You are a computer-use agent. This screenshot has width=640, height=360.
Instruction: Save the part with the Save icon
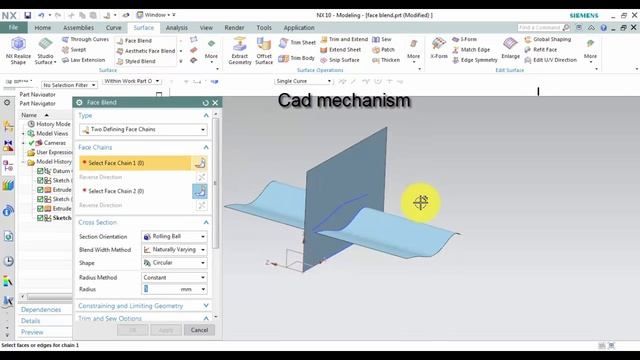27,15
